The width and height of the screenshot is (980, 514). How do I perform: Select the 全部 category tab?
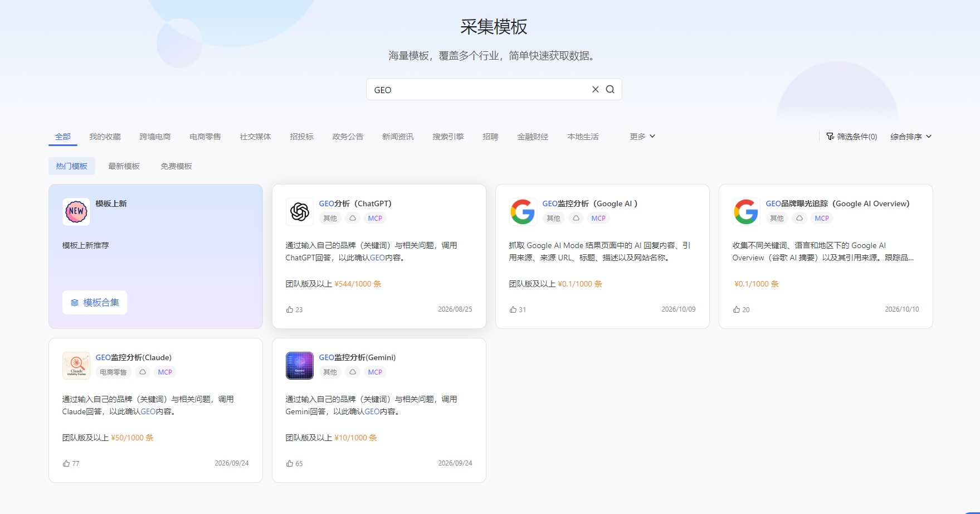point(63,137)
